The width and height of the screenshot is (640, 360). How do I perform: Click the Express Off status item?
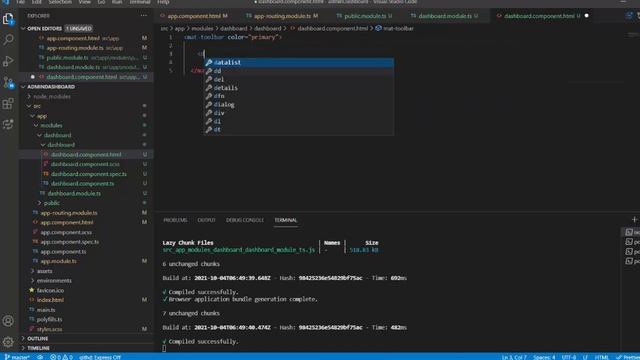click(x=100, y=357)
